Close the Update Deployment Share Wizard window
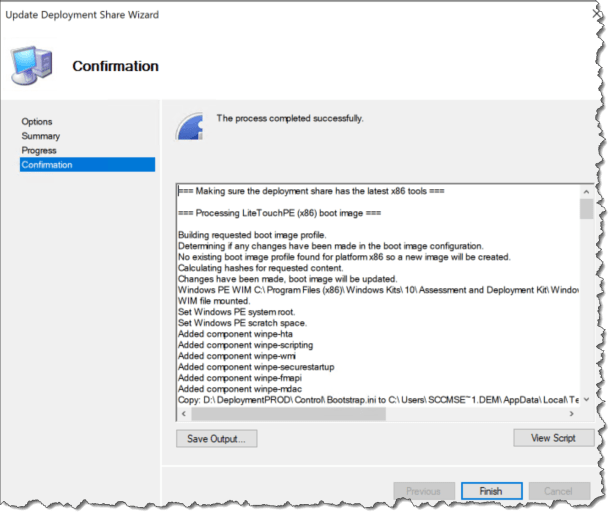Screen dimensions: 615x518 point(597,14)
